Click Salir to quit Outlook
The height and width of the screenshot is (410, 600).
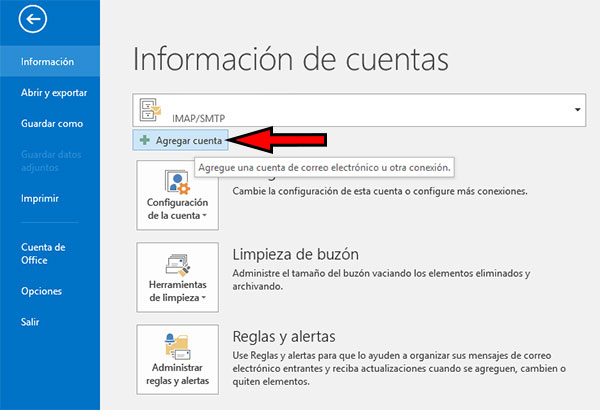click(31, 322)
